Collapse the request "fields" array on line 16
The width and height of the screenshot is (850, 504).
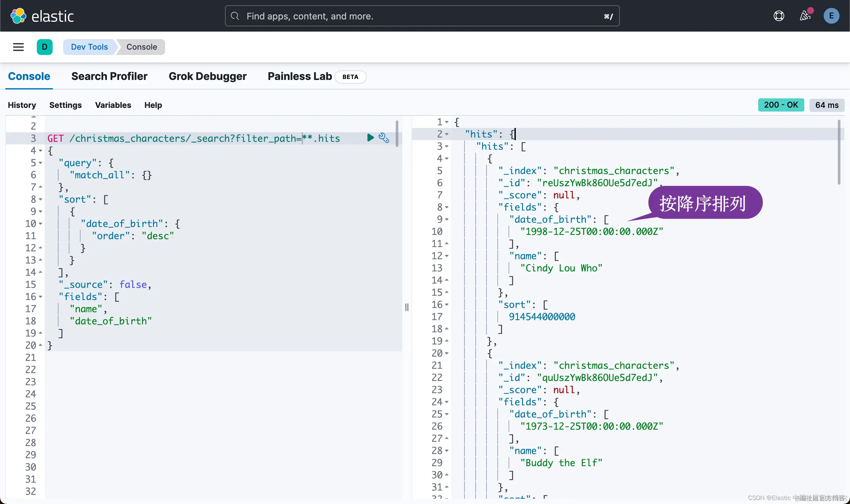coord(40,297)
